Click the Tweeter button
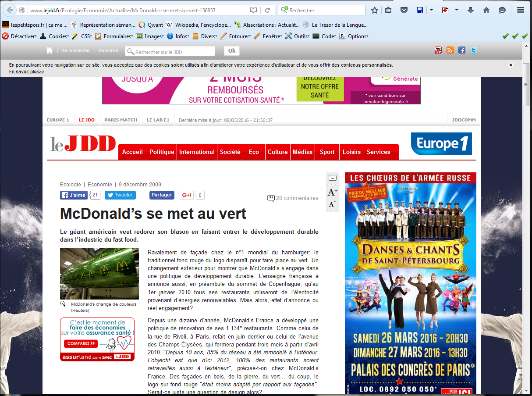 tap(120, 195)
